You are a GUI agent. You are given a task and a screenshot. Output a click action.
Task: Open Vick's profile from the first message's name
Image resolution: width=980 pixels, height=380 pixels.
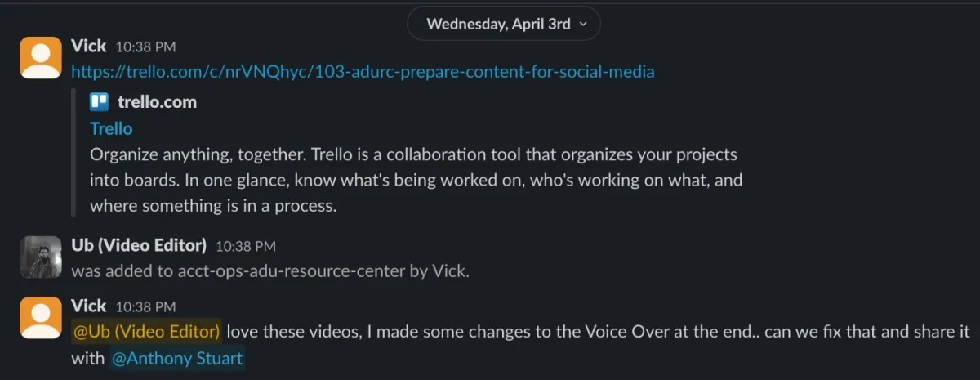89,47
